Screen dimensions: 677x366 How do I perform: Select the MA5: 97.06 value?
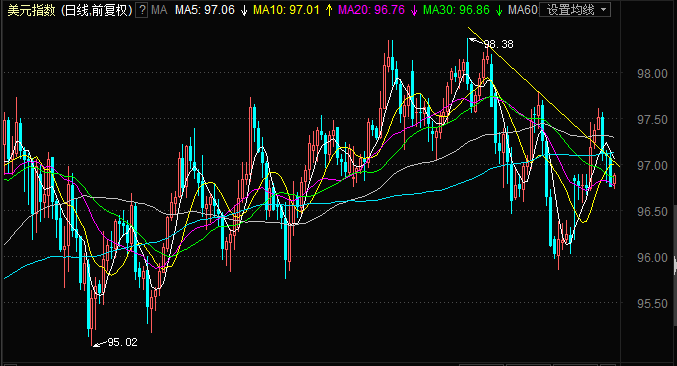pos(205,10)
